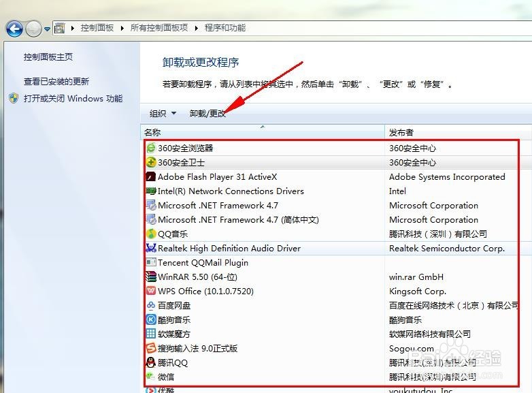
Task: Open 控制面板主页 link
Action: tap(48, 57)
